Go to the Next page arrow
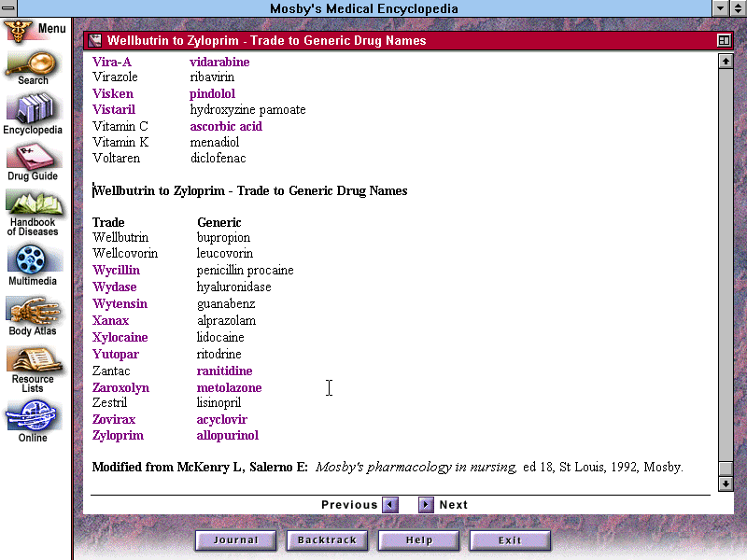 pyautogui.click(x=426, y=505)
